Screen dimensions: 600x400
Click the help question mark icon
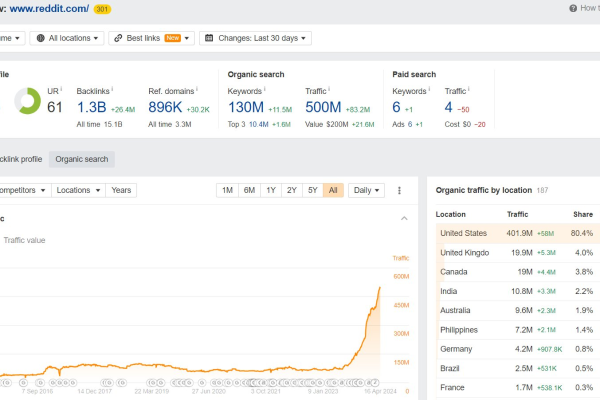(573, 8)
